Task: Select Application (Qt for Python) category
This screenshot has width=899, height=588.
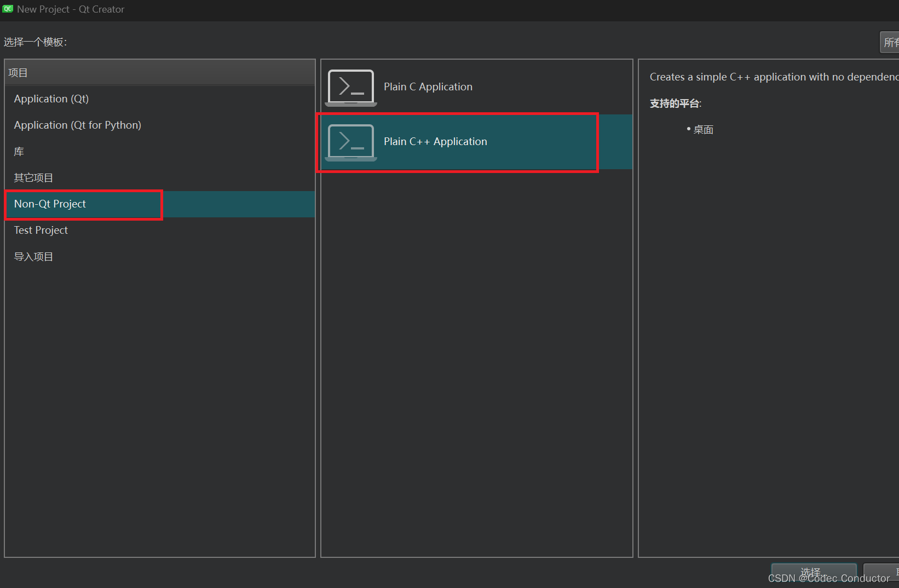Action: [x=160, y=125]
